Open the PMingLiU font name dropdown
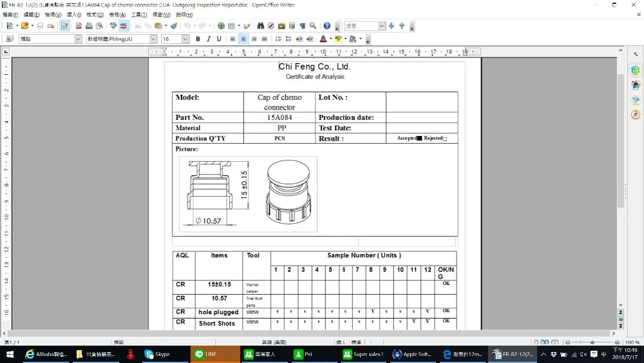Image resolution: width=644 pixels, height=363 pixels. pos(153,39)
